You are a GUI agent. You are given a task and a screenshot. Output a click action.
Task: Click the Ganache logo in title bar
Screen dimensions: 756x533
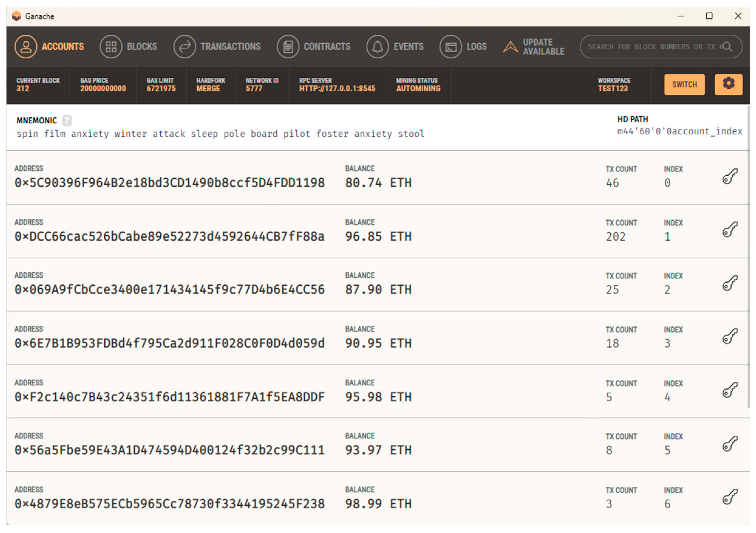pos(16,16)
